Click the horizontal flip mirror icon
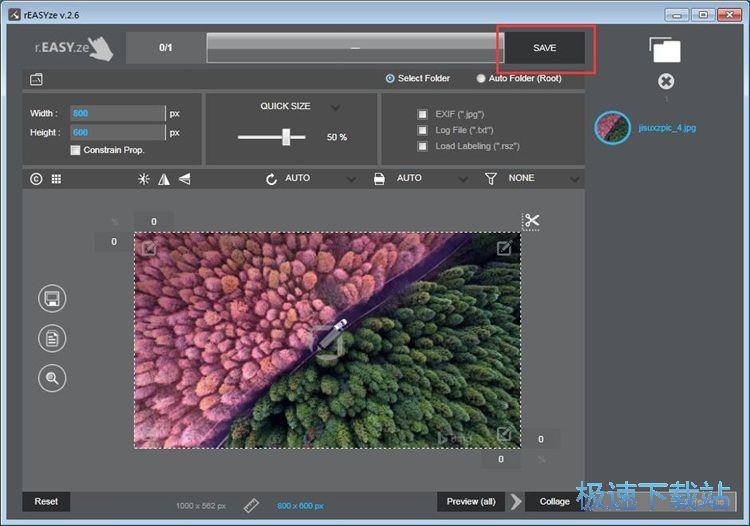 (164, 179)
